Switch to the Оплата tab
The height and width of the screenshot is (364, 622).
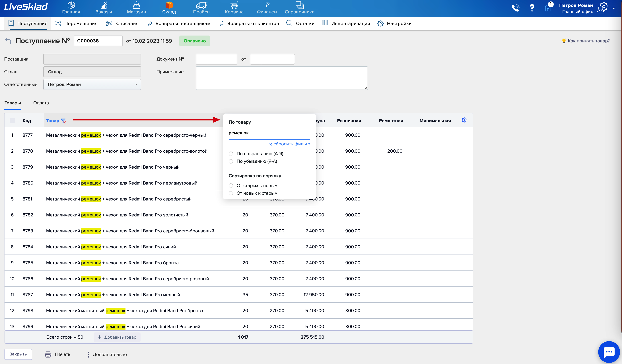41,103
